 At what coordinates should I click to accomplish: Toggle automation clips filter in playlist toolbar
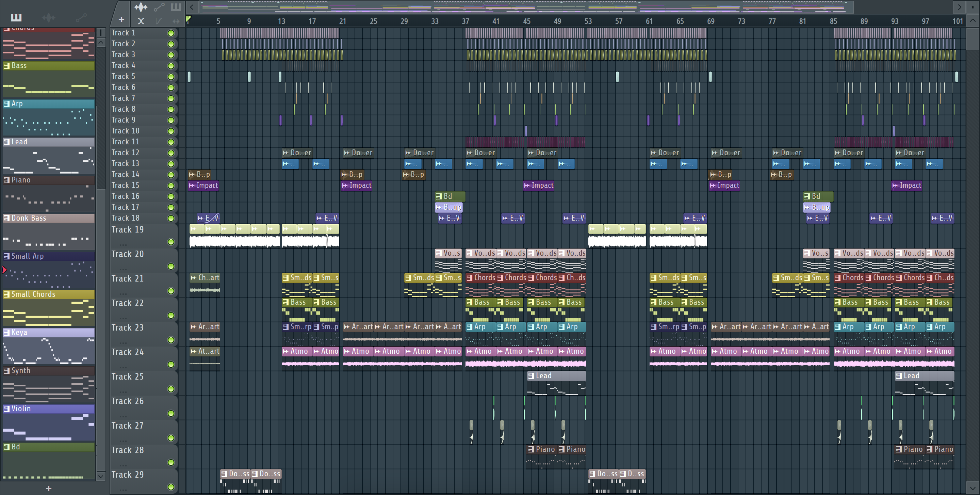(x=159, y=7)
